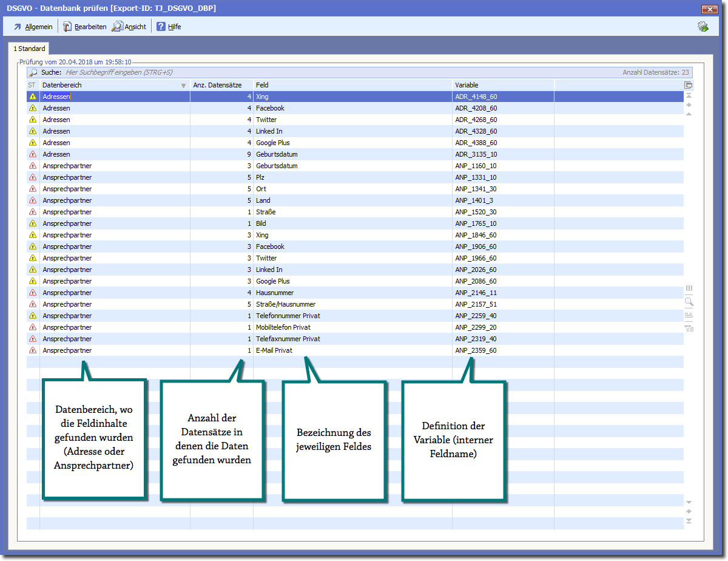Click the XML export icon on the right

point(689,315)
